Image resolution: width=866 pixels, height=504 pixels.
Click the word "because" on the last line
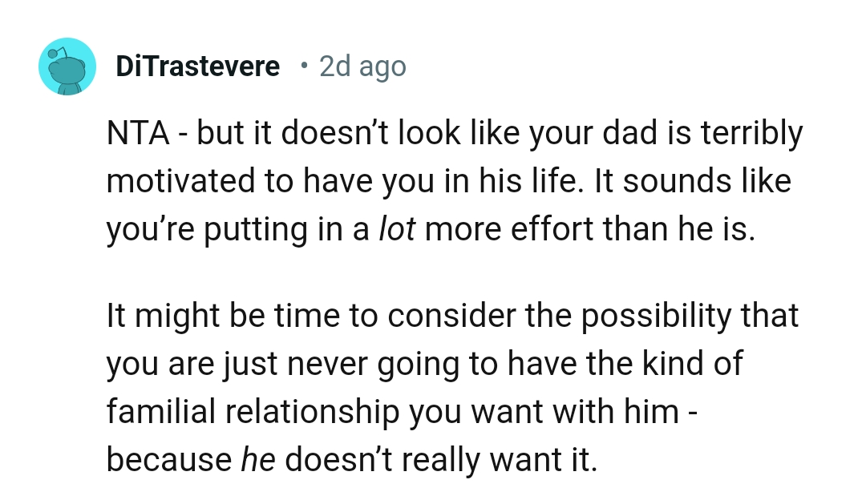pyautogui.click(x=168, y=459)
